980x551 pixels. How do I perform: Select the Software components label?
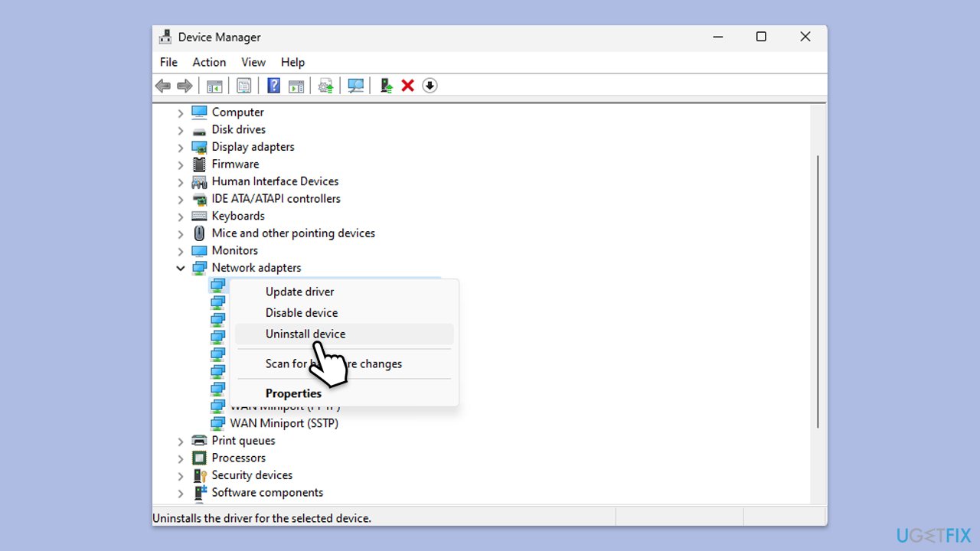pos(267,493)
